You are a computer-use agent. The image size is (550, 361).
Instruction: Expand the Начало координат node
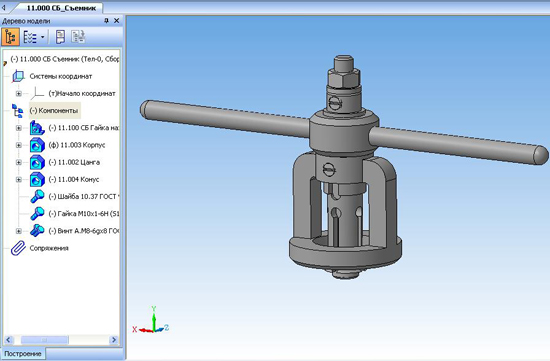[19, 94]
